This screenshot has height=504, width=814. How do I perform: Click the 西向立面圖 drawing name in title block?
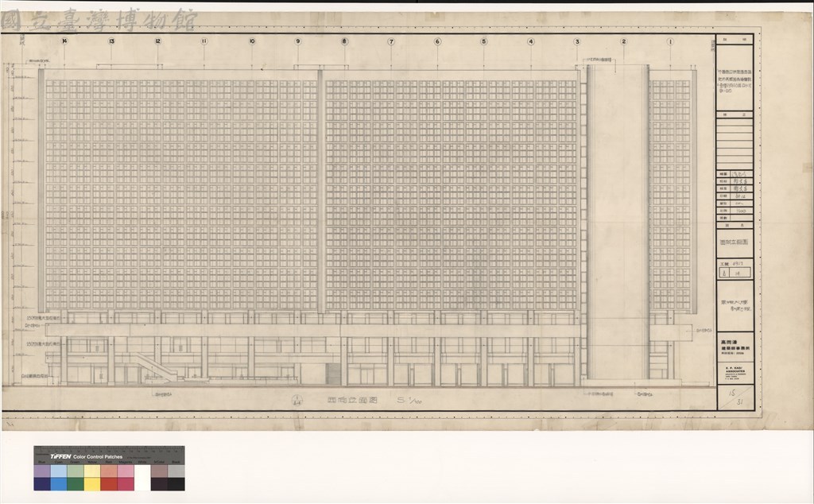[734, 242]
